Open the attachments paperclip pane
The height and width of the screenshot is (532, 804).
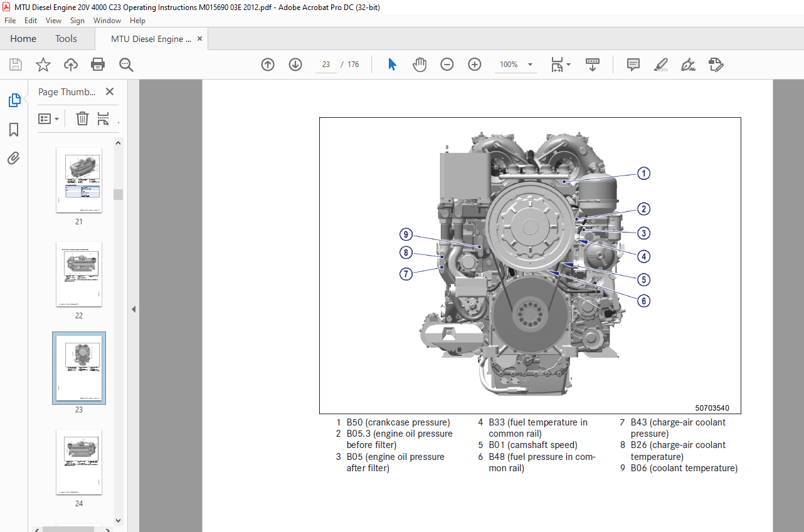(x=14, y=158)
